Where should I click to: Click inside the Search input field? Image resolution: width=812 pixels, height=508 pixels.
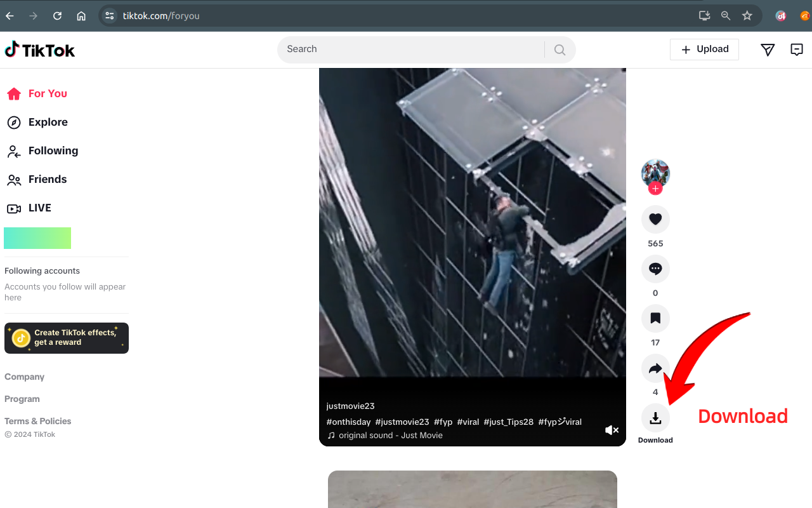[x=411, y=50]
